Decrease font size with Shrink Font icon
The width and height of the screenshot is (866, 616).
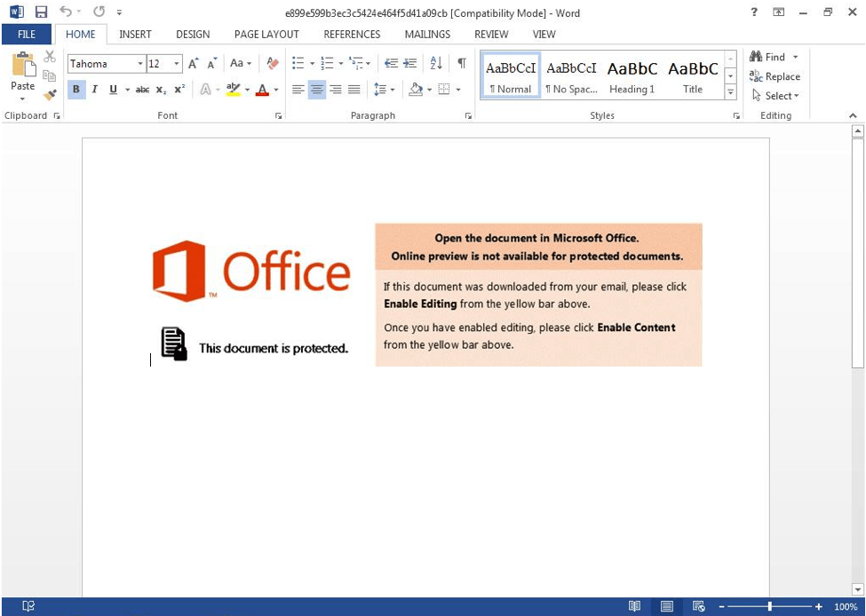point(212,64)
